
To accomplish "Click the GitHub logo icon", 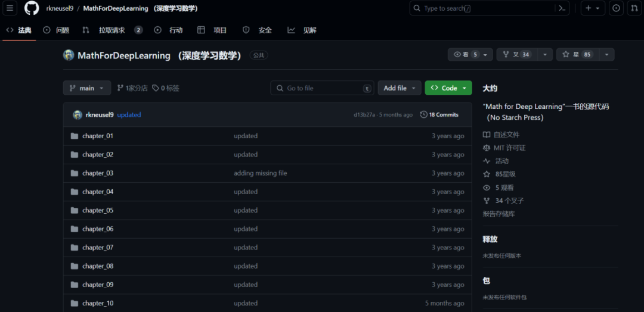I will (32, 8).
